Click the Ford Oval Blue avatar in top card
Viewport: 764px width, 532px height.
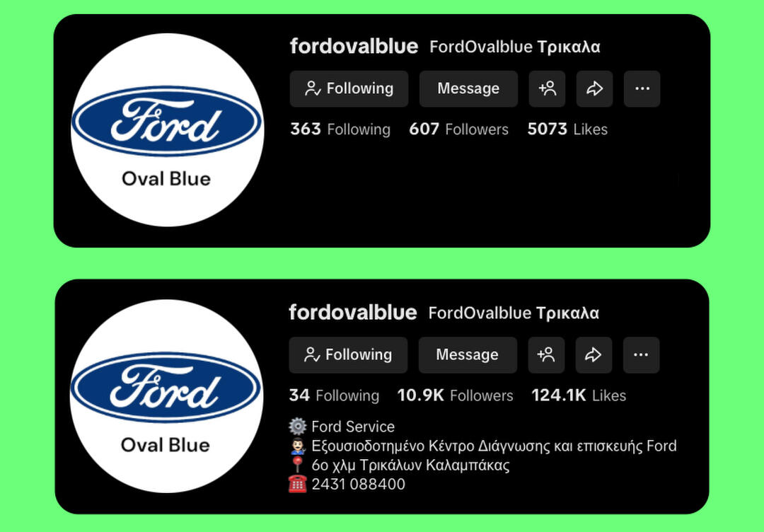tap(167, 130)
